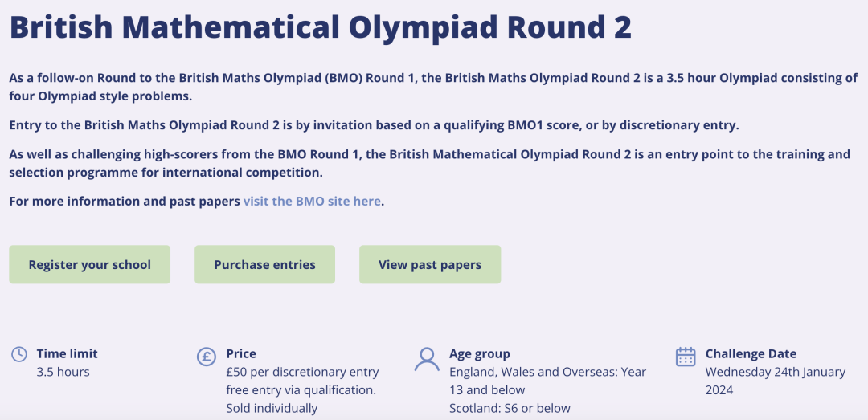Click the calendar icon beside Challenge Date

click(686, 357)
